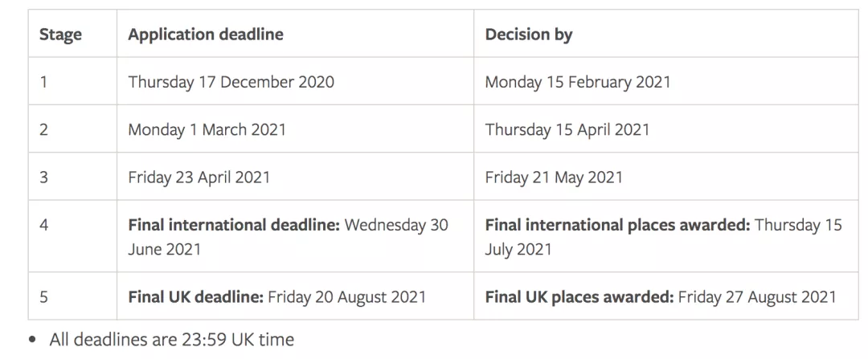Click stage number 3 cell
Viewport: 868px width, 359px height.
point(43,177)
